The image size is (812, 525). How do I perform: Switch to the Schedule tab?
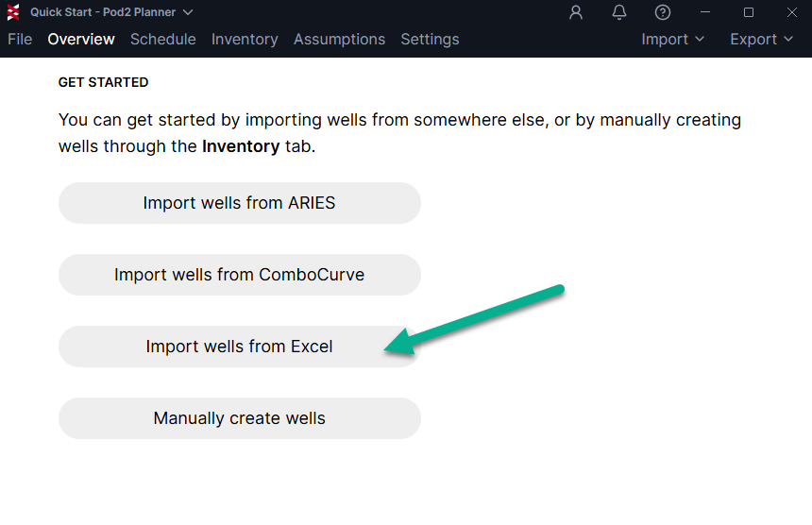pyautogui.click(x=163, y=40)
